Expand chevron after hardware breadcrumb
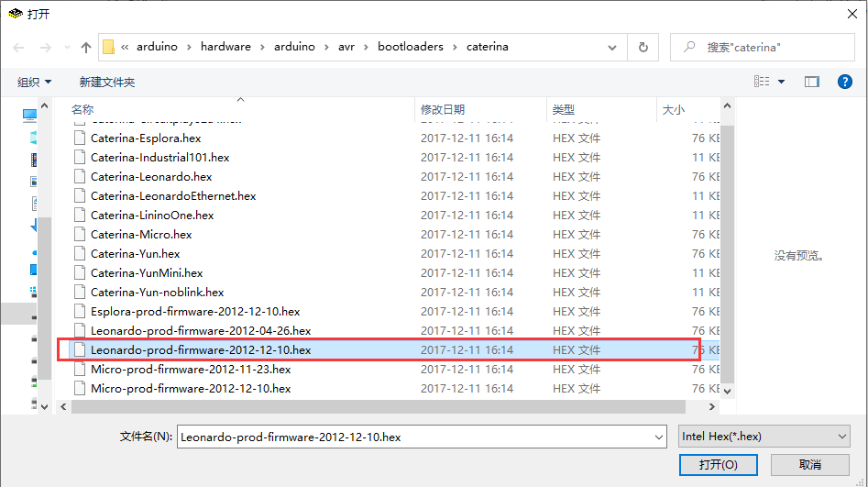 tap(262, 47)
